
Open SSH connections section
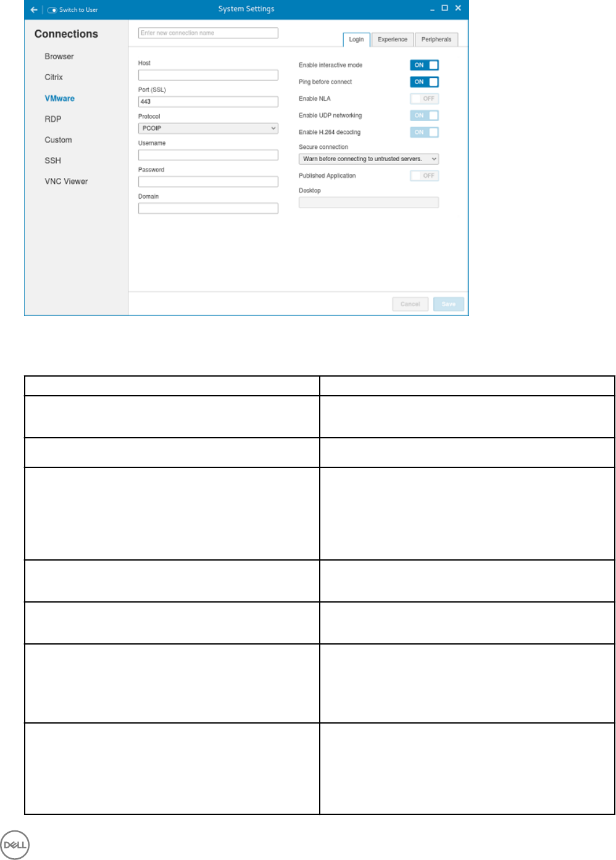pyautogui.click(x=53, y=161)
